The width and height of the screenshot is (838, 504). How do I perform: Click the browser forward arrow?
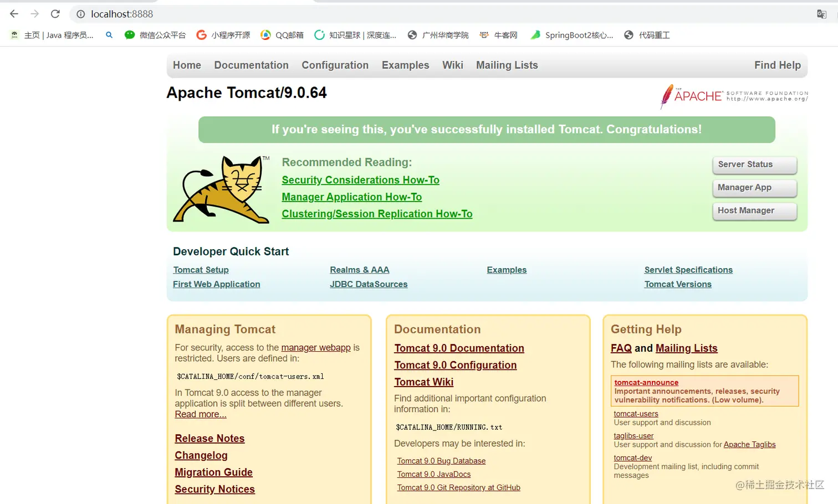click(x=35, y=14)
